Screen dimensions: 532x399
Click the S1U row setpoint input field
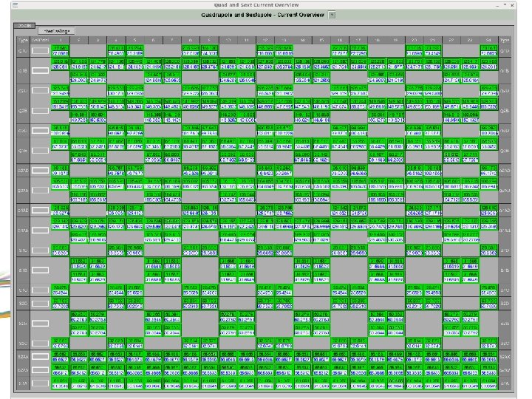point(41,290)
